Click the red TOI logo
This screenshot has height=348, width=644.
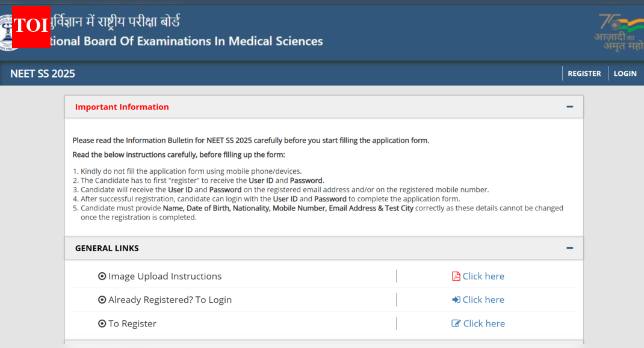pyautogui.click(x=31, y=26)
